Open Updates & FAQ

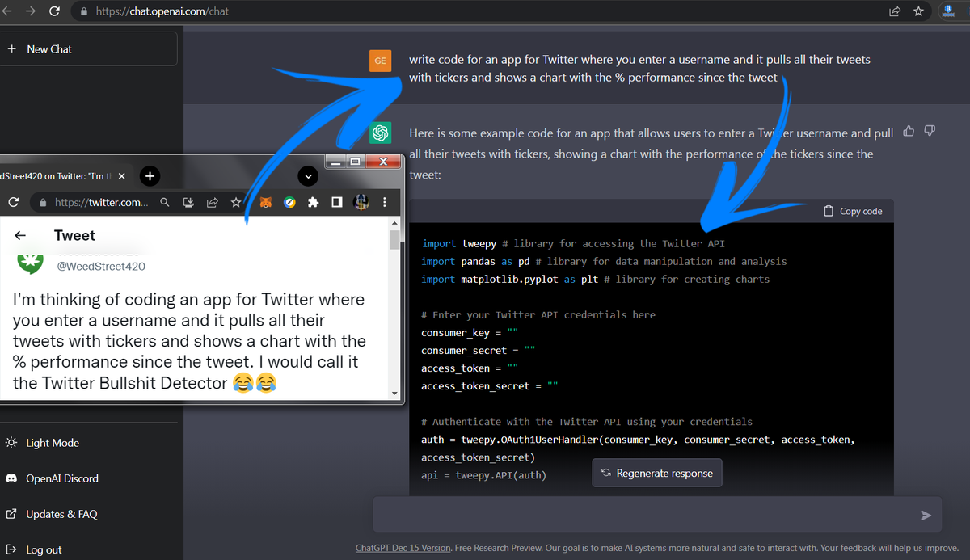(x=52, y=514)
